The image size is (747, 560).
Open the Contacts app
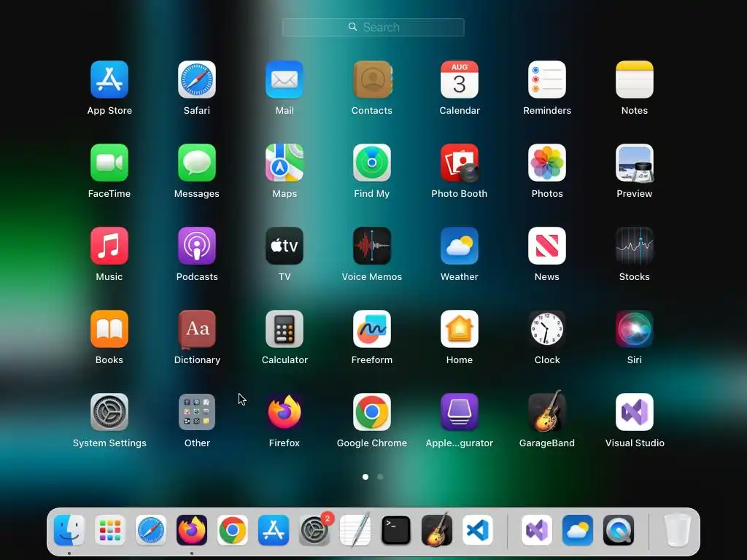pyautogui.click(x=372, y=79)
